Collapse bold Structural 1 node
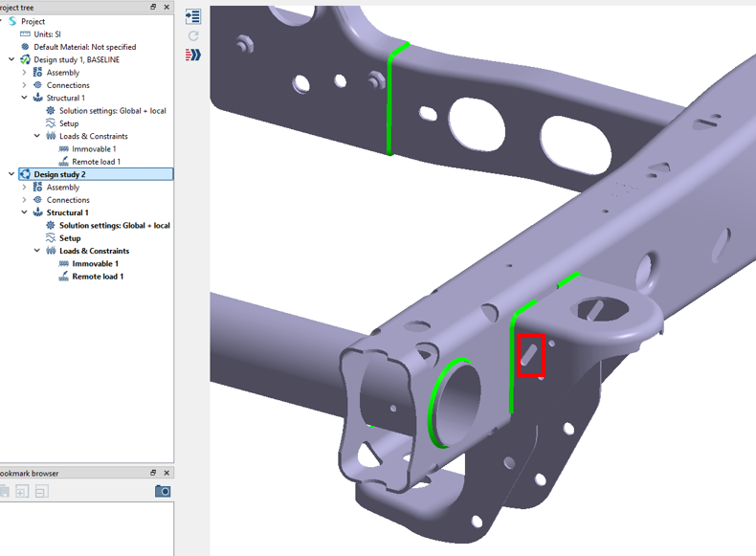 point(24,212)
